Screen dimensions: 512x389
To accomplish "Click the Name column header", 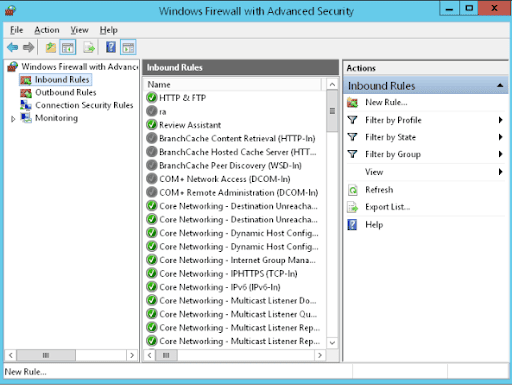I will tap(233, 84).
